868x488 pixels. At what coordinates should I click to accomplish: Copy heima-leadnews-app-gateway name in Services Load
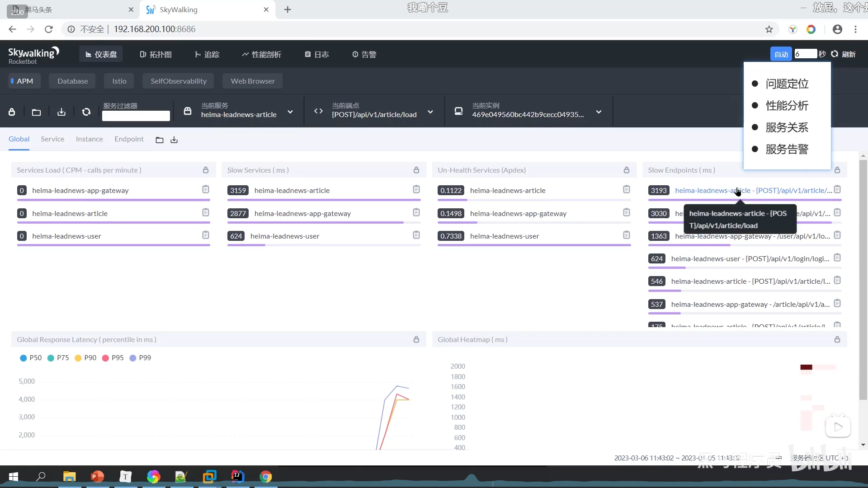206,189
